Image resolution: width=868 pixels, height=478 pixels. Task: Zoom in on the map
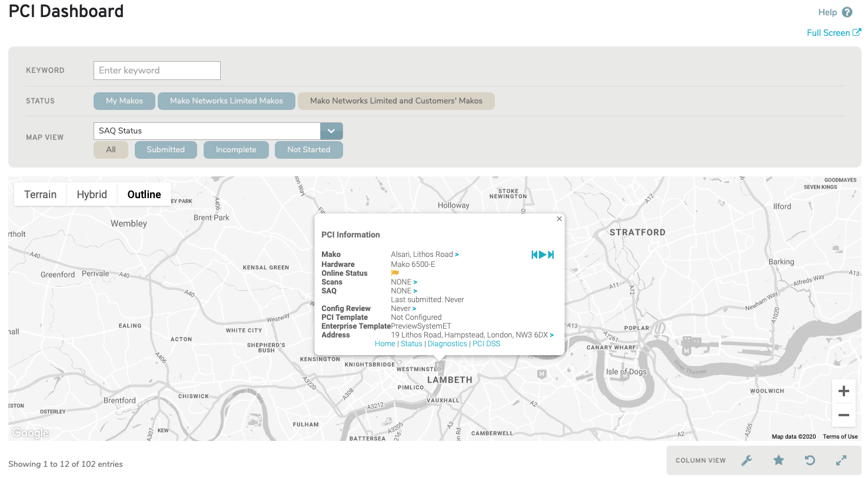pos(843,390)
